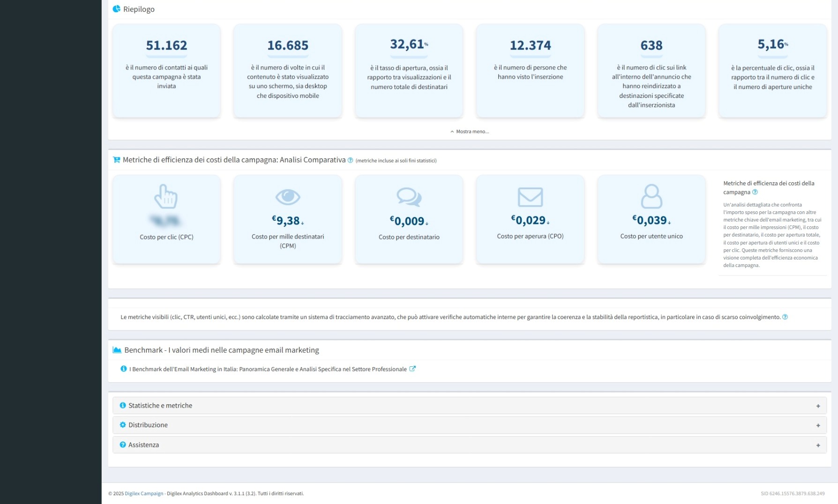The width and height of the screenshot is (838, 504).
Task: Click the envelope icon for CPO cost
Action: (x=530, y=197)
